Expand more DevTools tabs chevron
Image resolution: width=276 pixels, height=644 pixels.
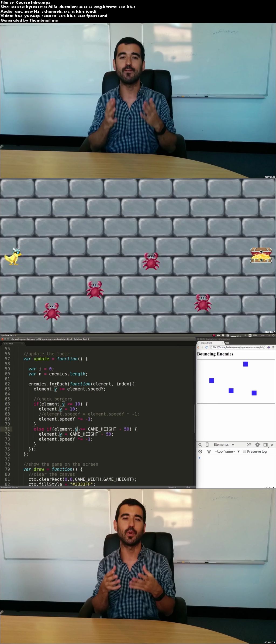[x=233, y=445]
